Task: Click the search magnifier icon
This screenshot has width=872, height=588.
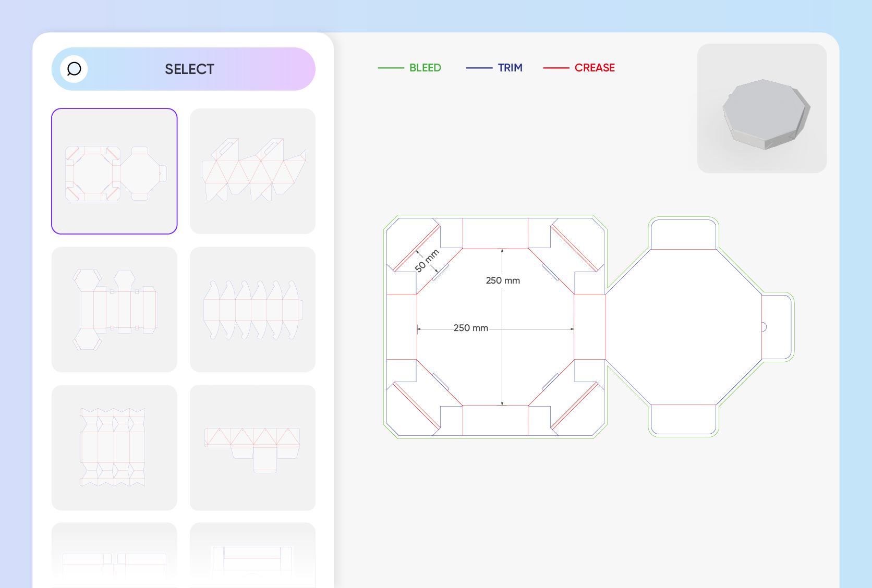Action: (74, 69)
